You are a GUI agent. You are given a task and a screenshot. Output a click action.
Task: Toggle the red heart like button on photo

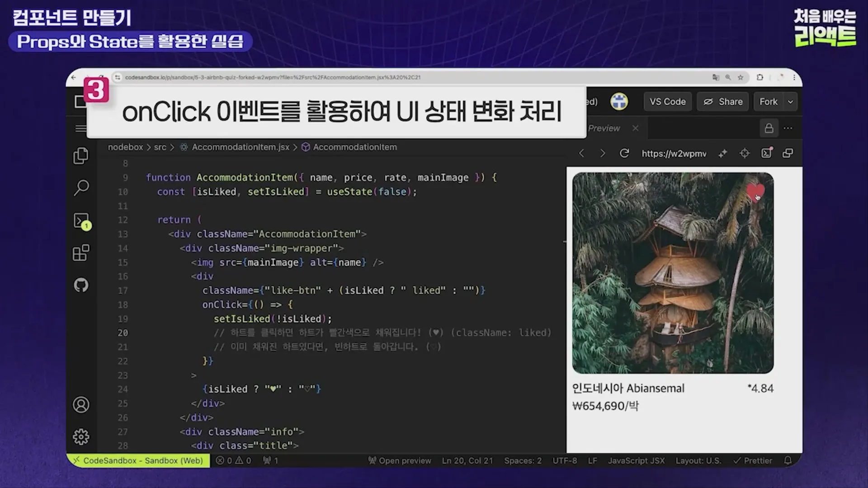pos(755,192)
